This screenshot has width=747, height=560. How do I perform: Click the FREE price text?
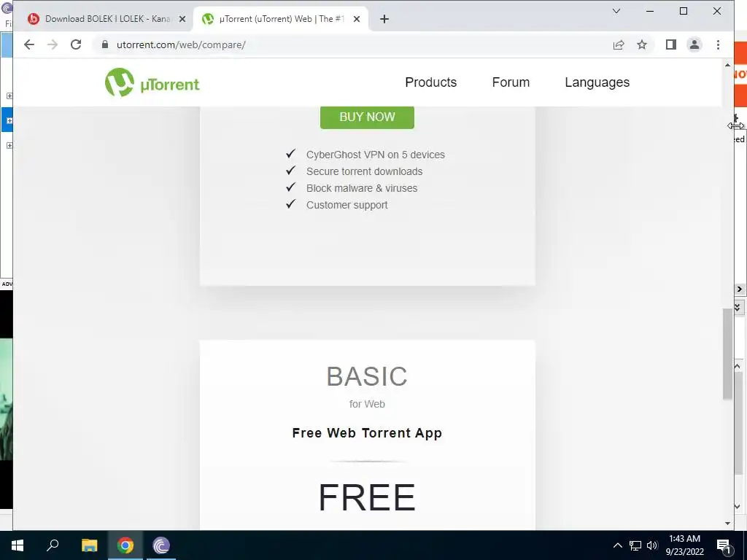click(x=367, y=497)
